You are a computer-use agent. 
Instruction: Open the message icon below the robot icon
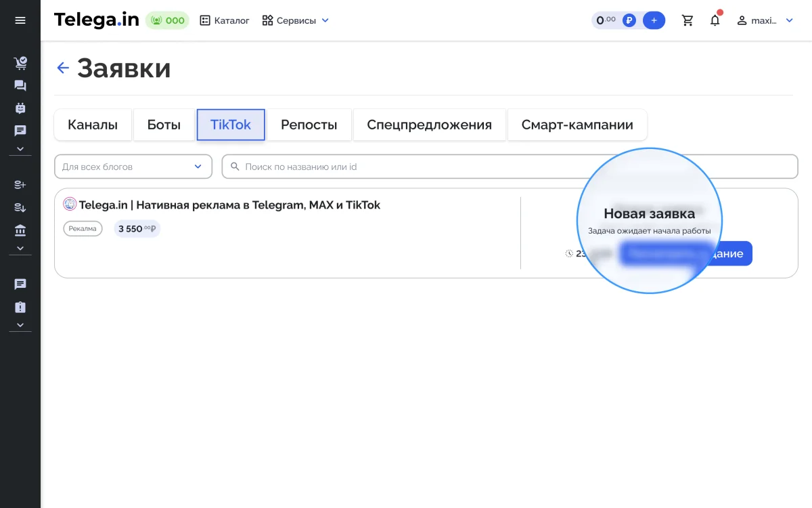pyautogui.click(x=20, y=131)
